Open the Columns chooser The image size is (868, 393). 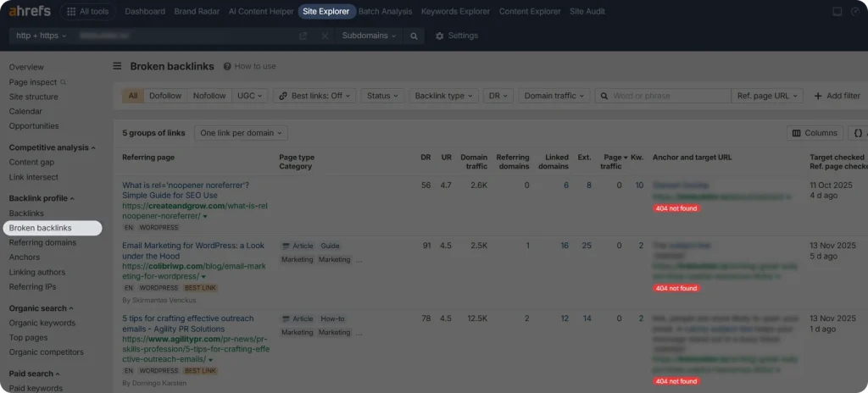(815, 133)
